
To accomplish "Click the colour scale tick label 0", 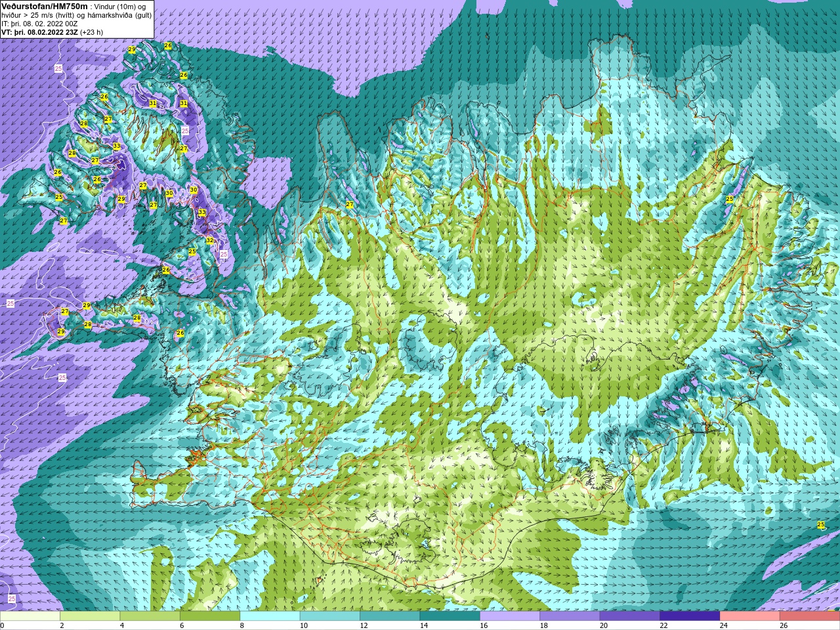I will (x=2, y=625).
